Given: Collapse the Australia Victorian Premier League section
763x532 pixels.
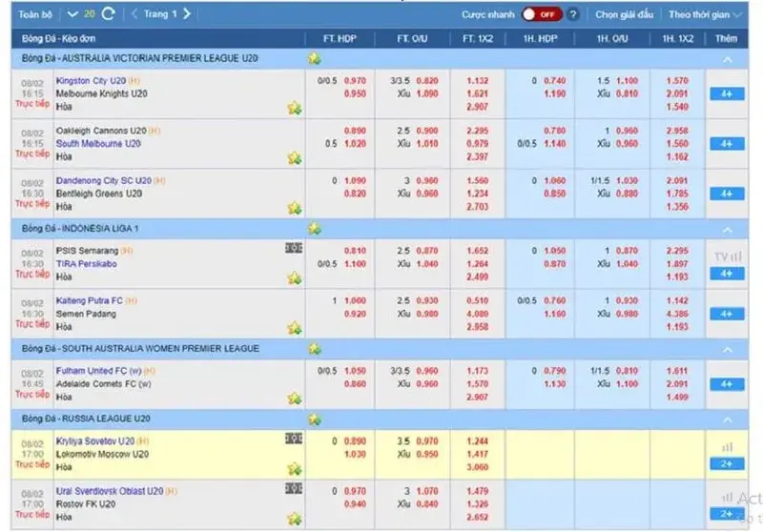Looking at the screenshot, I should tap(727, 59).
